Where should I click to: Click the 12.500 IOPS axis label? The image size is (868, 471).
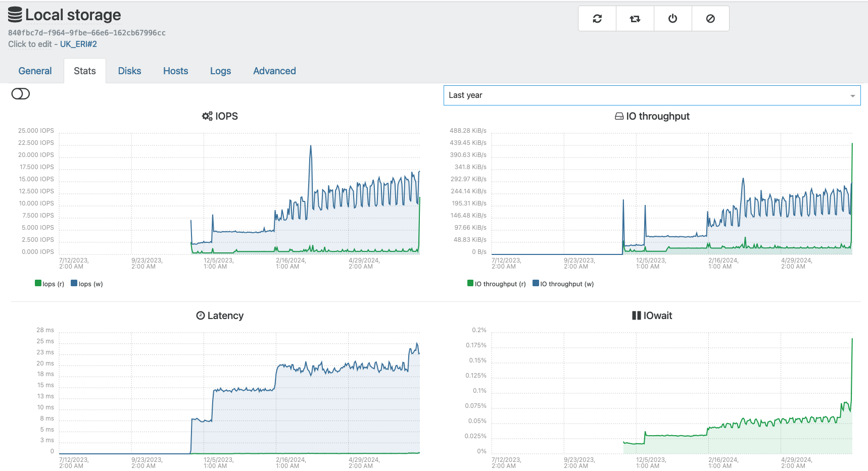[x=36, y=191]
